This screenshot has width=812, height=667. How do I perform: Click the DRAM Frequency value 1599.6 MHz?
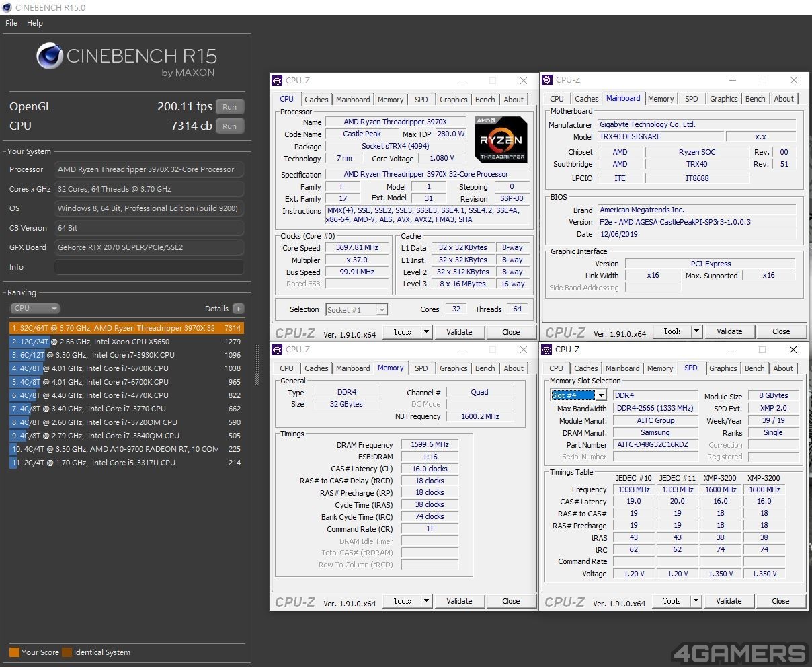click(x=430, y=445)
